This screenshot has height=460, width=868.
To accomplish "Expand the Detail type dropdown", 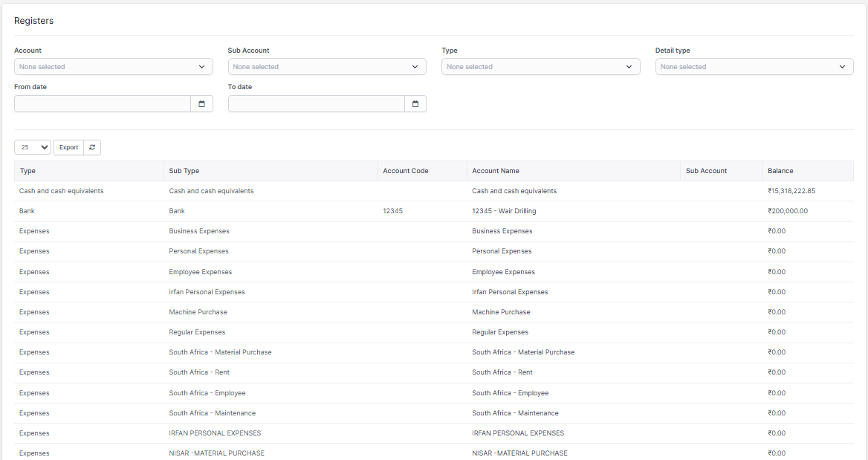I will 754,67.
